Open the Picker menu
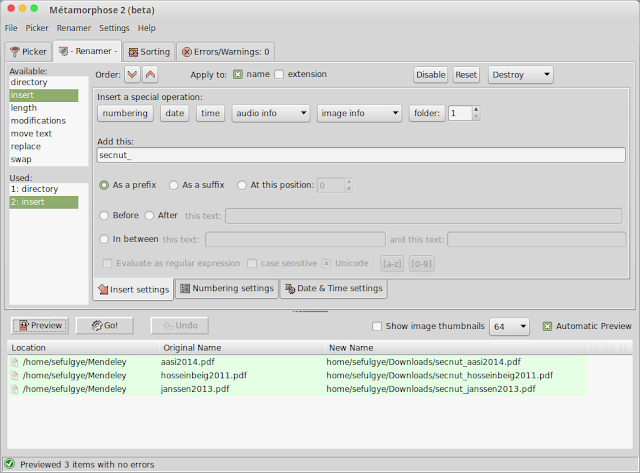640x473 pixels. (x=37, y=28)
